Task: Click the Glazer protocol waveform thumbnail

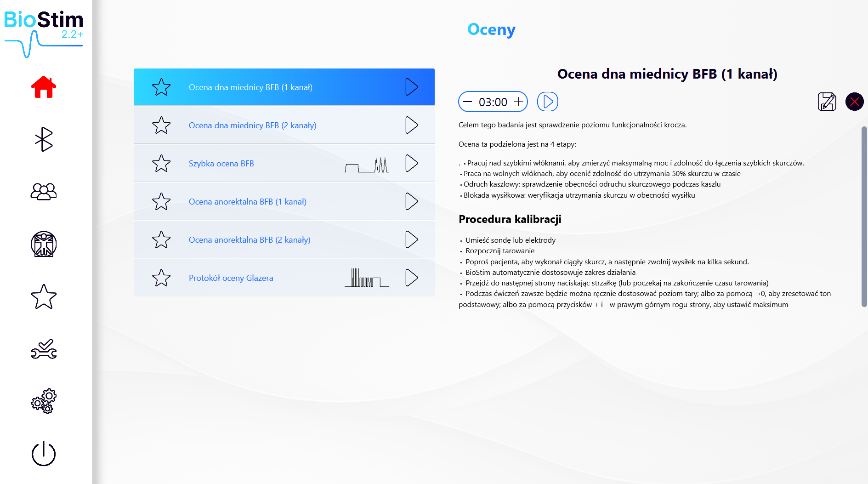Action: [367, 278]
